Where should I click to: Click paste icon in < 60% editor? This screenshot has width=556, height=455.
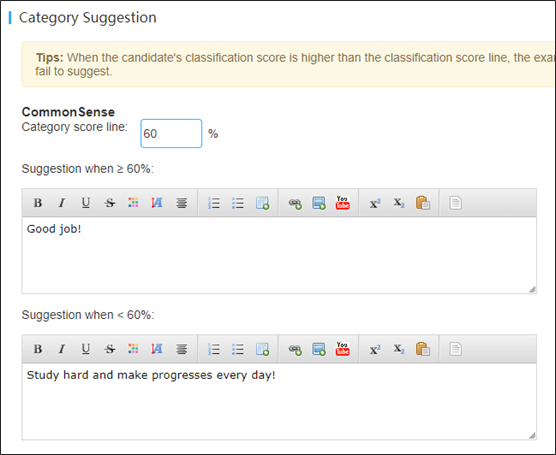(x=423, y=349)
